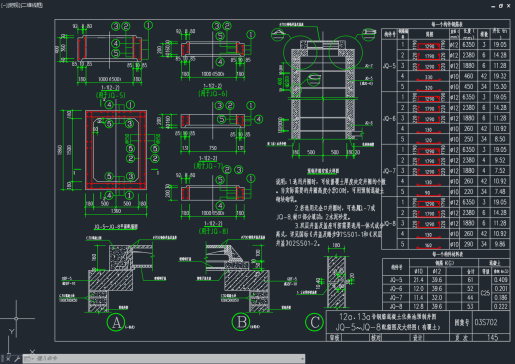Screen dimensions: 515x364
Task: Select the green label (用于JQ-6)
Action: pyautogui.click(x=213, y=93)
